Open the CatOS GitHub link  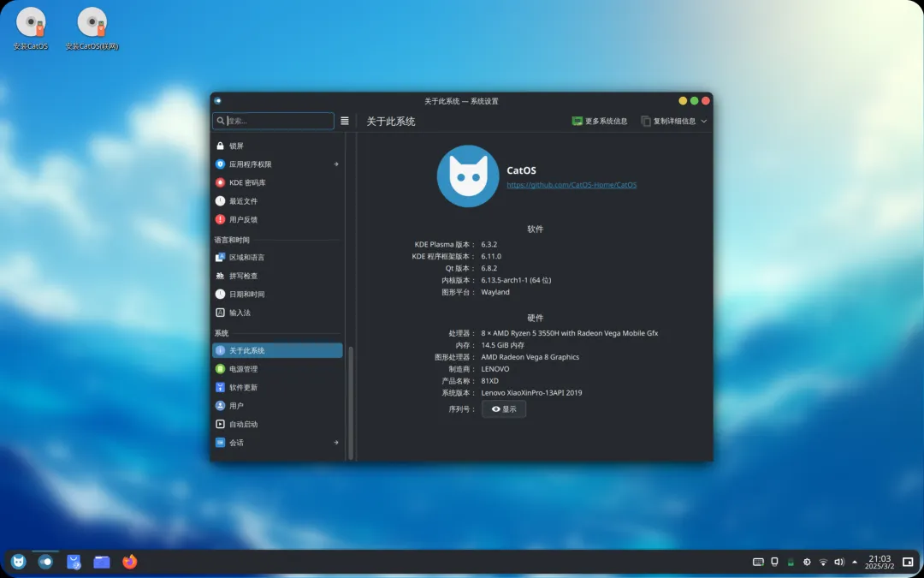[x=572, y=185]
